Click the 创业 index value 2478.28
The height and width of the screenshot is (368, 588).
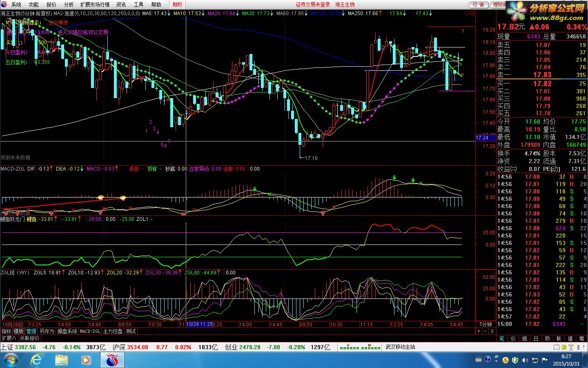coord(250,347)
